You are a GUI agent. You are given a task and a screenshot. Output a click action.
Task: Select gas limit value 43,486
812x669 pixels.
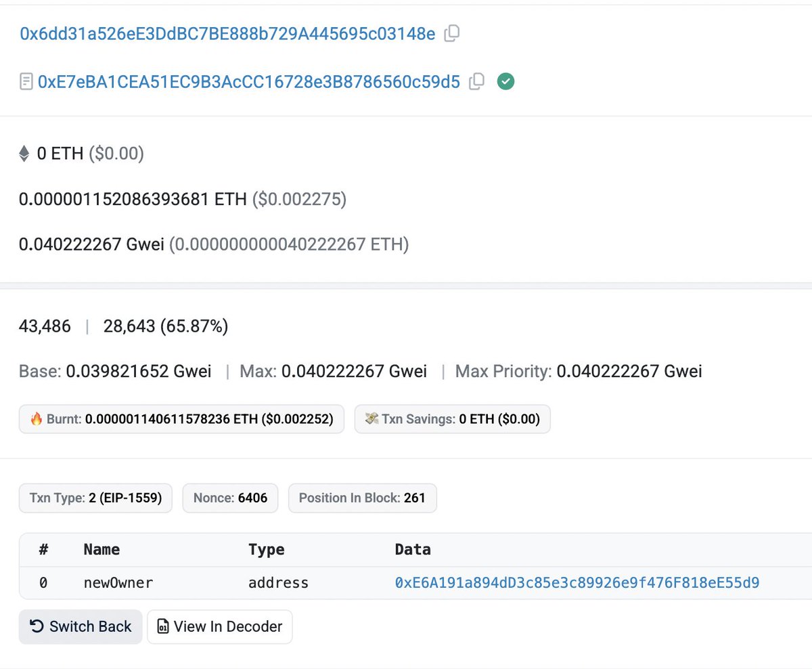[x=45, y=326]
